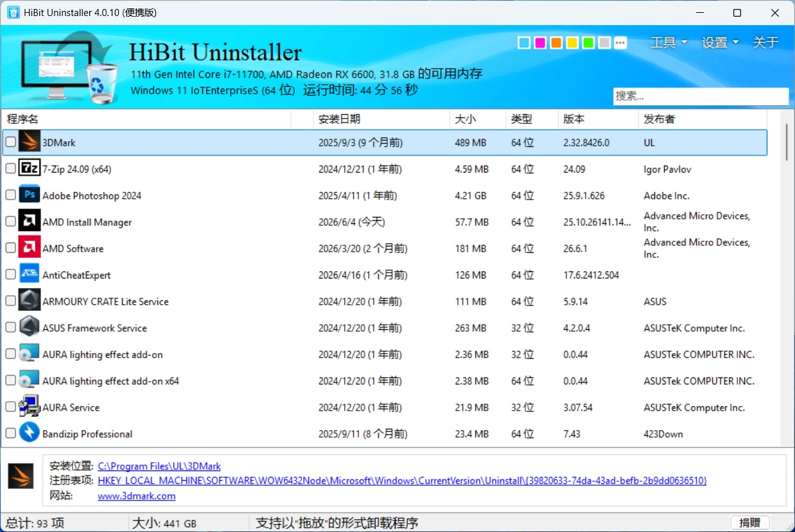Open more theme colors ellipsis button
Screen dimensions: 795x532
tap(620, 43)
